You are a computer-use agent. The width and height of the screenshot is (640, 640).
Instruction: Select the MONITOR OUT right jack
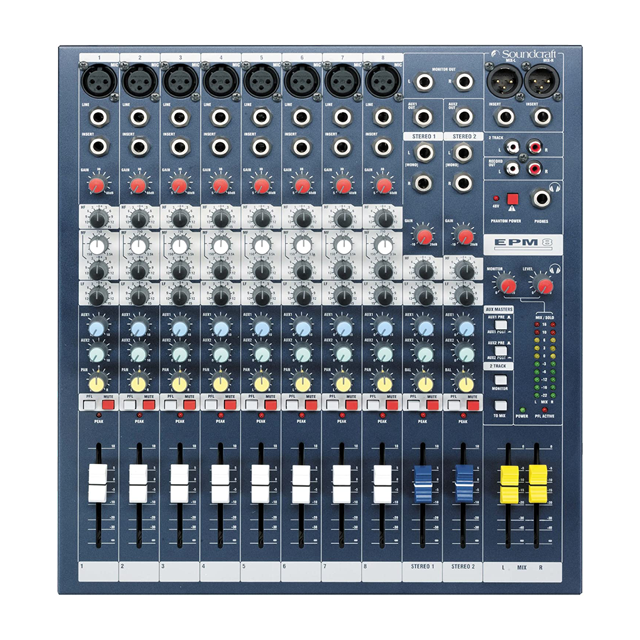coord(464,82)
